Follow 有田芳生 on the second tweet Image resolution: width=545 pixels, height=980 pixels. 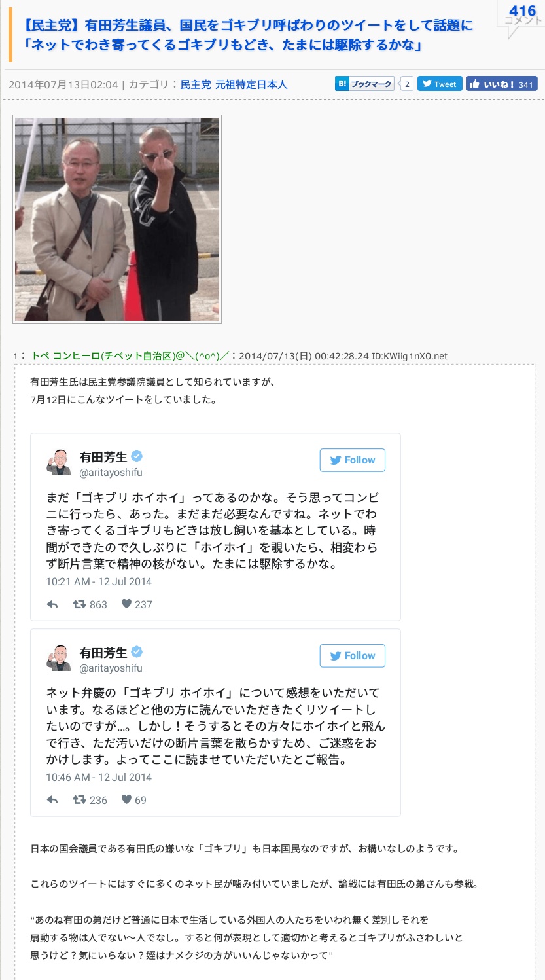tap(353, 656)
